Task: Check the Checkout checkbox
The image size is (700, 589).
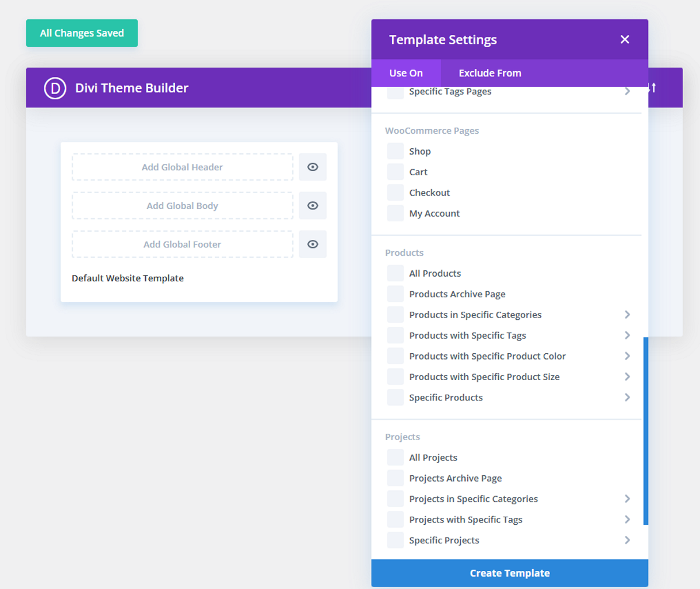Action: click(x=395, y=193)
